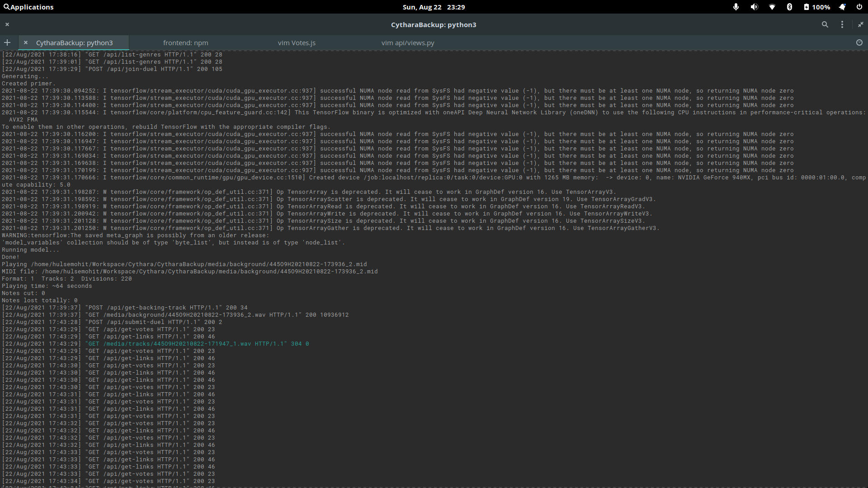Close the CytharaBackup: python3 tab
This screenshot has height=488, width=868.
click(x=26, y=42)
